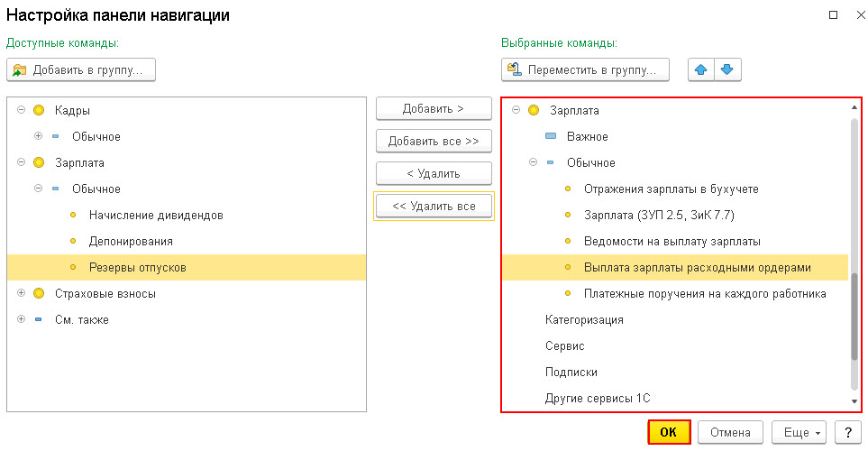Click the yellow circle icon next to Кадры
868x451 pixels.
(39, 110)
